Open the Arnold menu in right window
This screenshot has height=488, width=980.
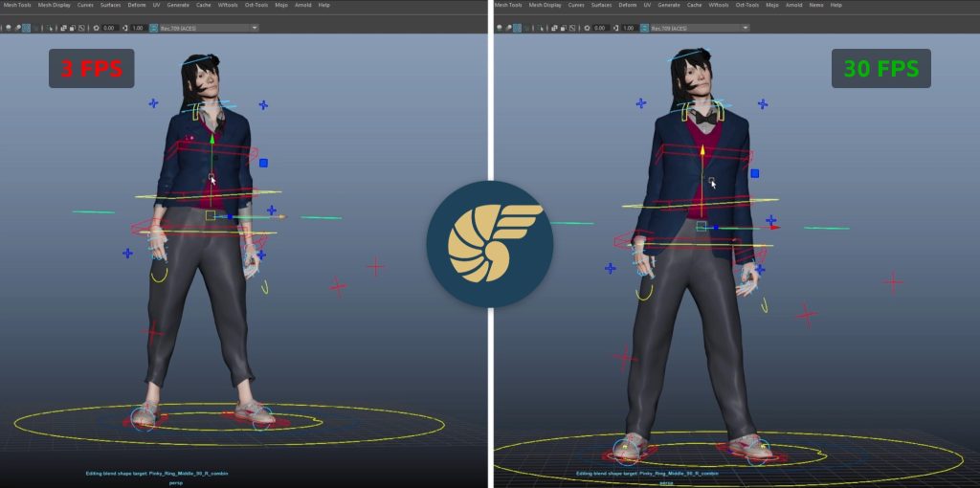click(793, 5)
